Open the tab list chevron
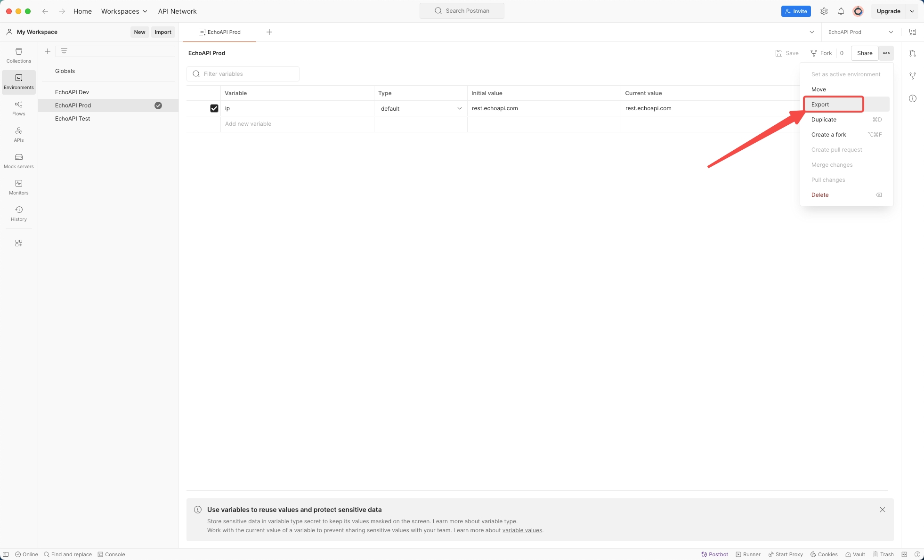This screenshot has width=924, height=560. click(812, 32)
